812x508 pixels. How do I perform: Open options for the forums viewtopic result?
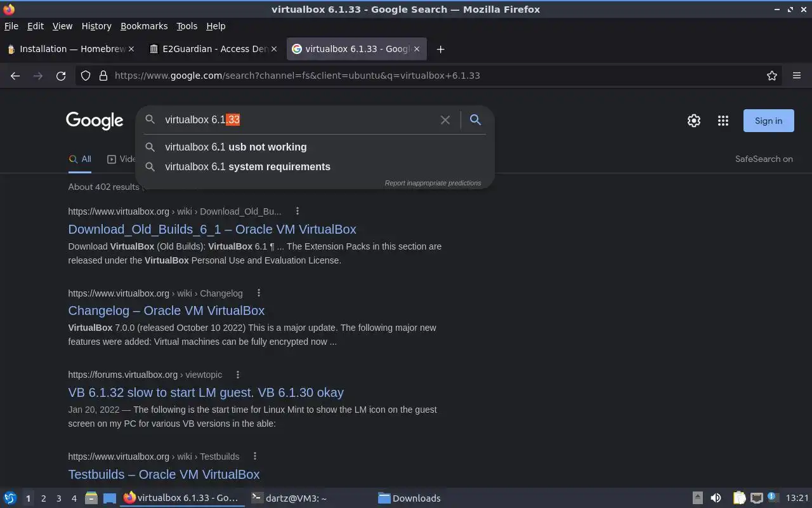(x=238, y=375)
